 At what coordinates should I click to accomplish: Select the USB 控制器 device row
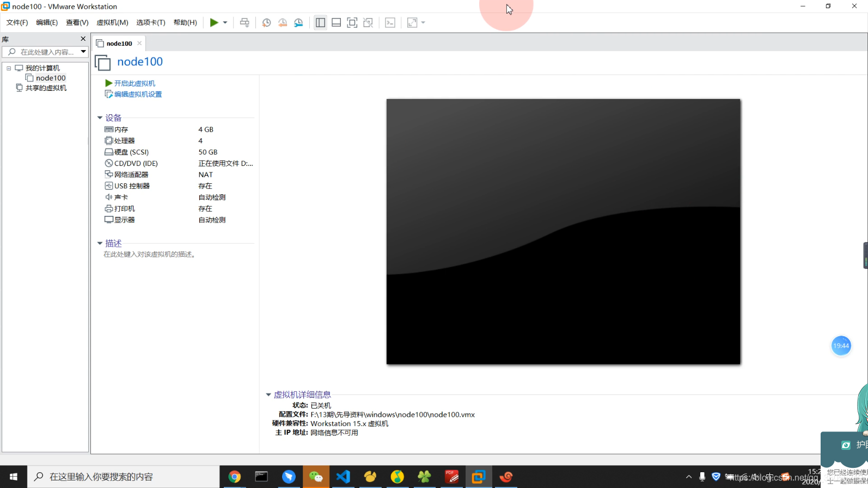click(179, 186)
